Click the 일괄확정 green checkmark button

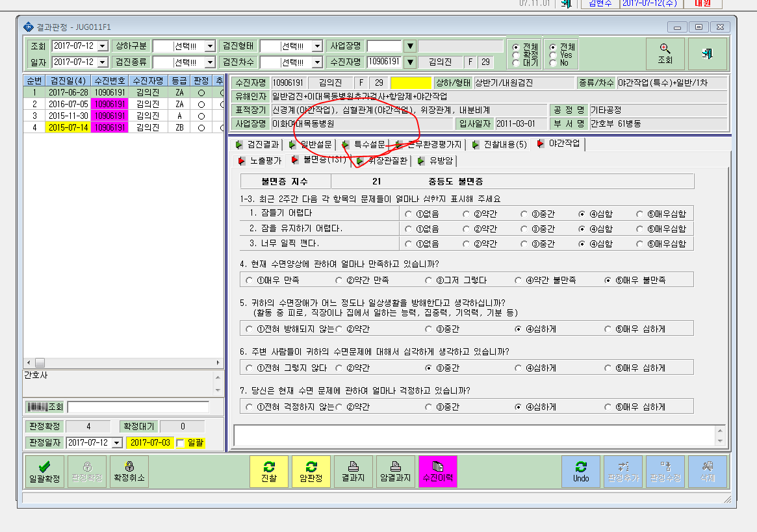44,472
